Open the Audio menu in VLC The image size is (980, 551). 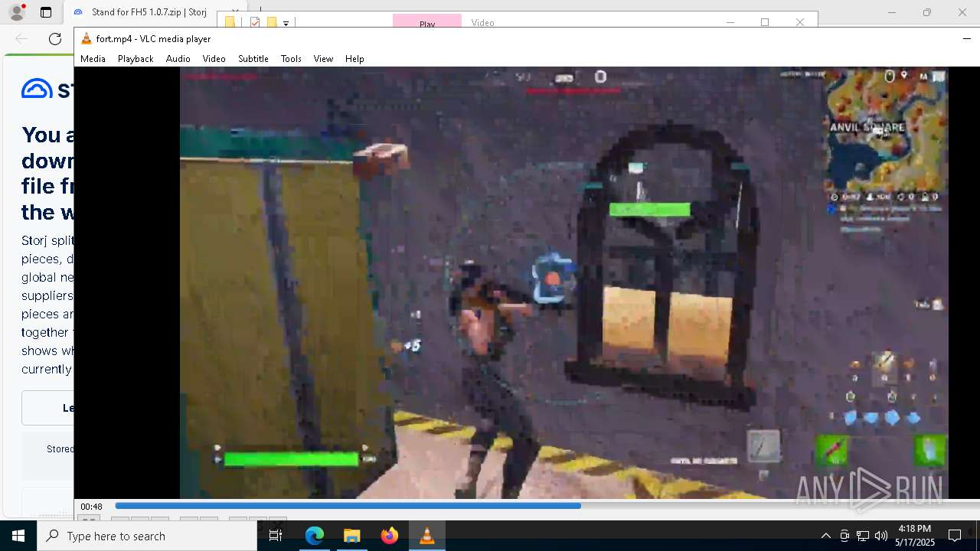pyautogui.click(x=178, y=58)
